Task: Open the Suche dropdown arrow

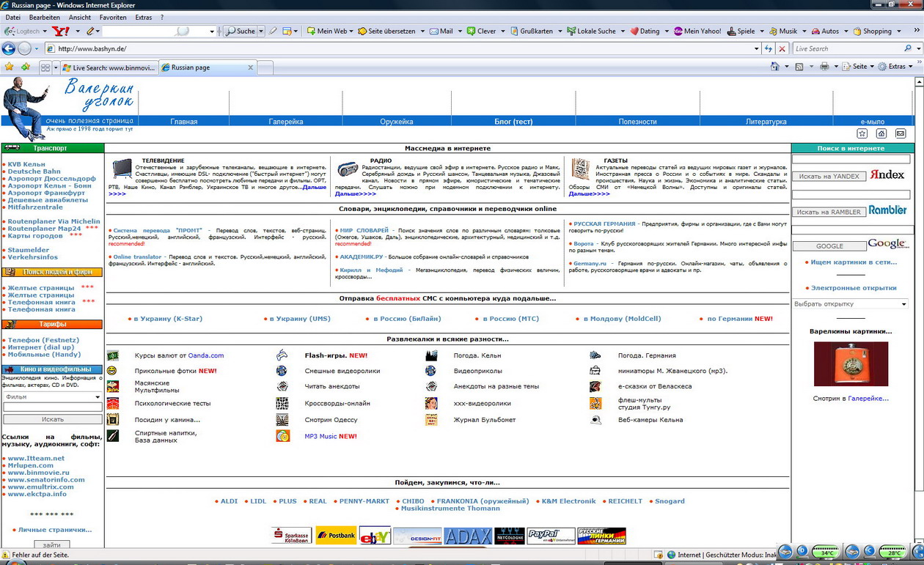Action: tap(260, 32)
